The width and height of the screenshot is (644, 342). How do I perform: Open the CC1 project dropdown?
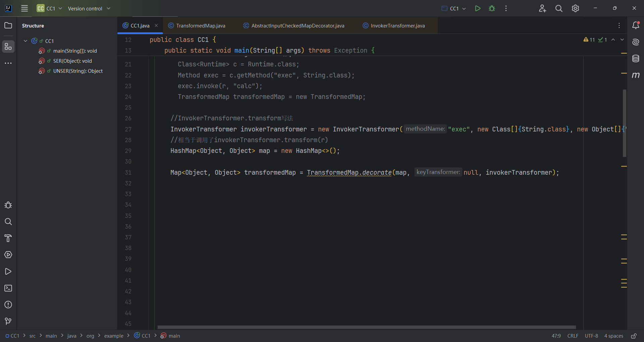pyautogui.click(x=50, y=8)
